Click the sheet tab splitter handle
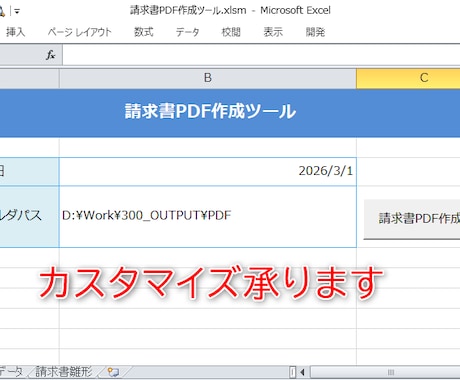 [292, 372]
